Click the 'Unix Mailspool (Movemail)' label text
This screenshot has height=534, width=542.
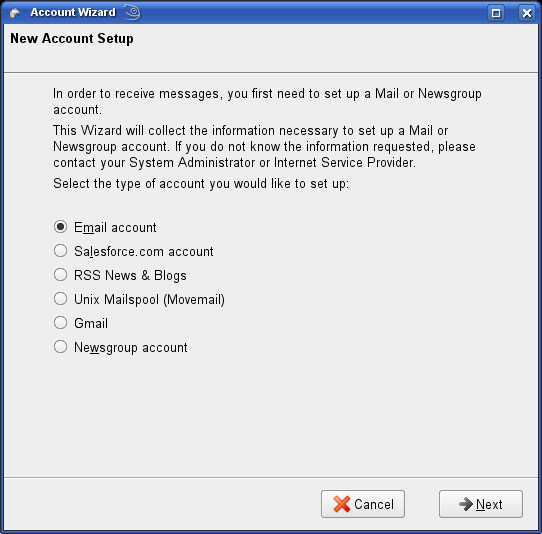pyautogui.click(x=149, y=300)
